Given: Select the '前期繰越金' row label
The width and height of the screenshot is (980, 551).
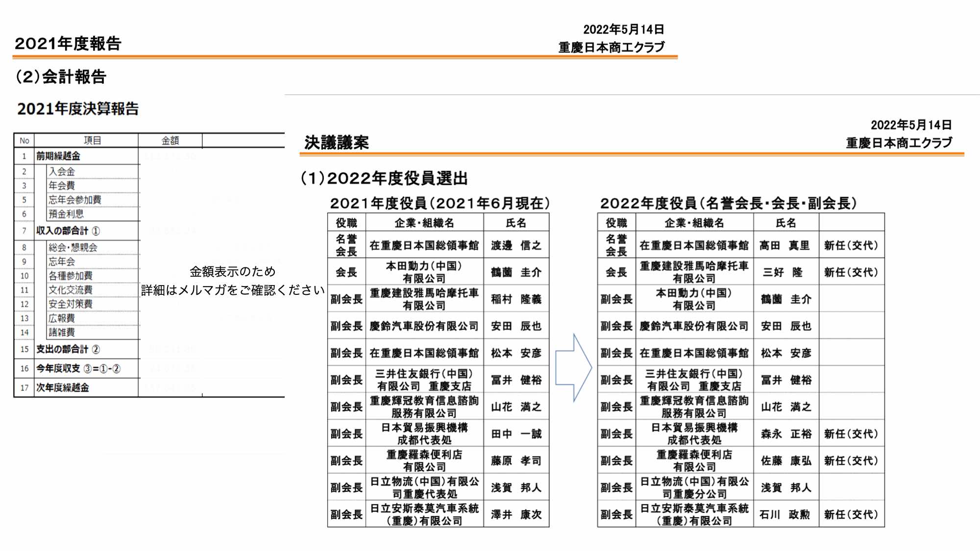Looking at the screenshot, I should pyautogui.click(x=58, y=156).
